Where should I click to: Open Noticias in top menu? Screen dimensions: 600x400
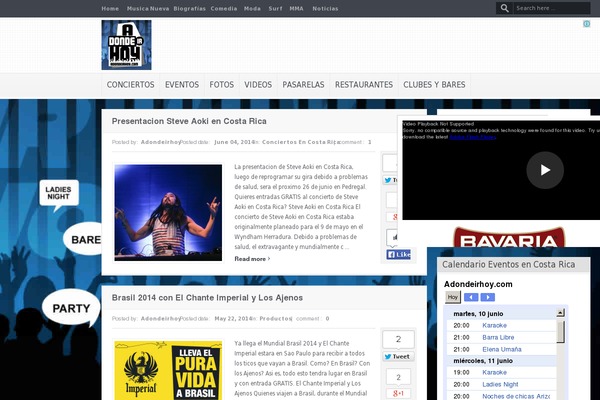(325, 8)
